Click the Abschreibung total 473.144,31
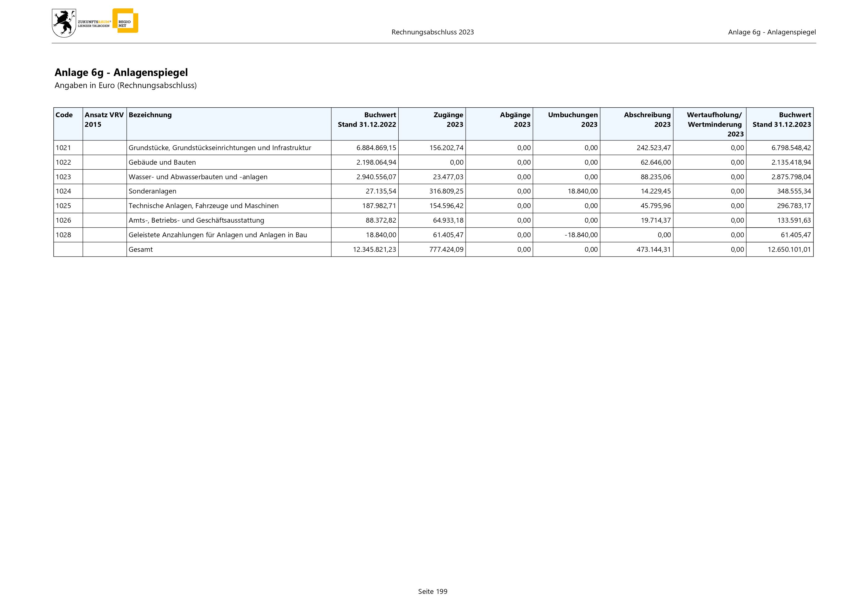 pos(653,250)
